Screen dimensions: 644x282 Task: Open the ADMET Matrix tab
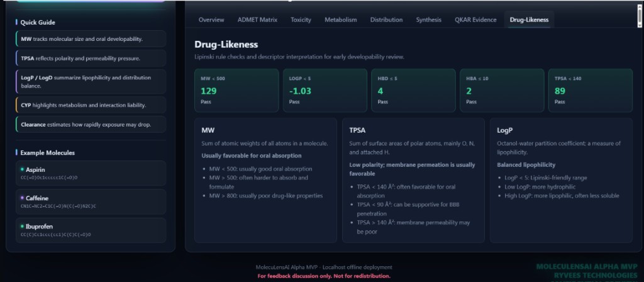257,20
